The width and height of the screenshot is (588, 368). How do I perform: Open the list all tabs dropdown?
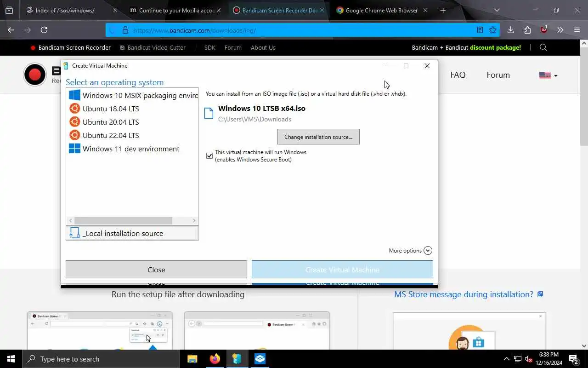coord(497,10)
